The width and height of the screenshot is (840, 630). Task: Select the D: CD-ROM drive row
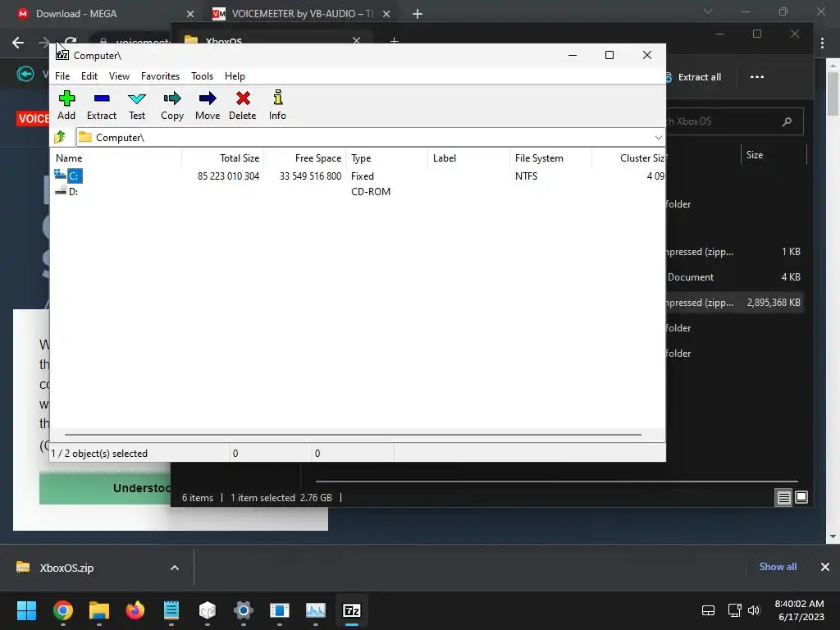[358, 191]
